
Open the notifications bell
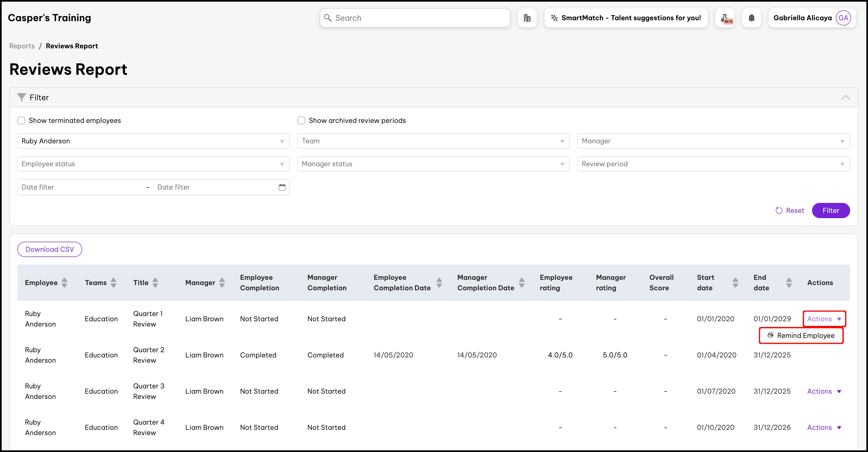[751, 18]
